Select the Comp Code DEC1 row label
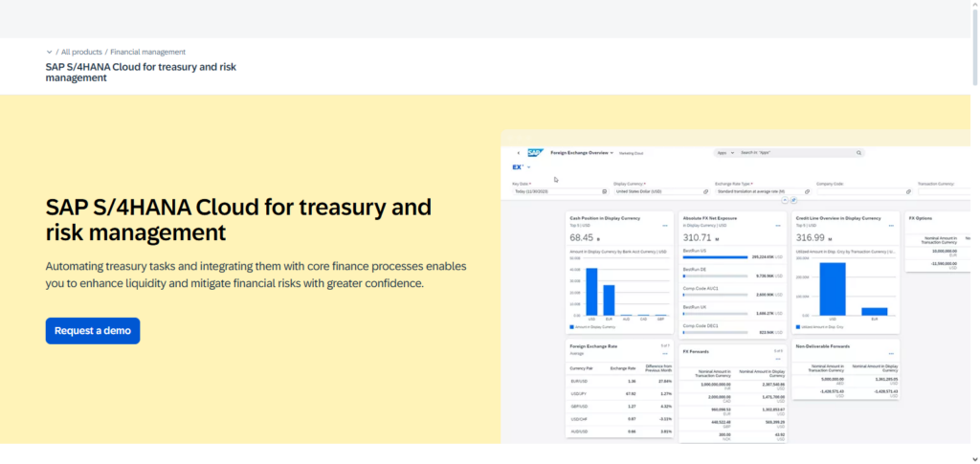The height and width of the screenshot is (464, 980). (x=701, y=326)
